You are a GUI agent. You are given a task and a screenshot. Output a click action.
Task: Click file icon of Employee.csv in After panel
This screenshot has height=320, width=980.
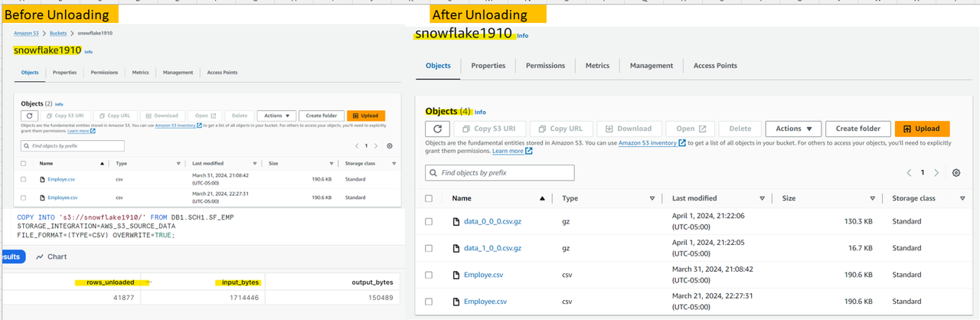click(456, 302)
